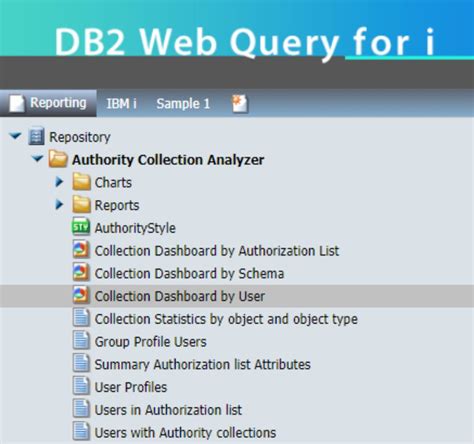This screenshot has height=444, width=474.
Task: Click the Charts folder icon
Action: tap(81, 182)
